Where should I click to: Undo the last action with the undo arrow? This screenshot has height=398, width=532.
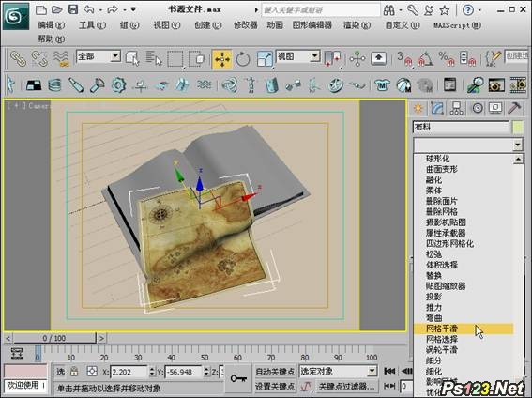point(89,9)
